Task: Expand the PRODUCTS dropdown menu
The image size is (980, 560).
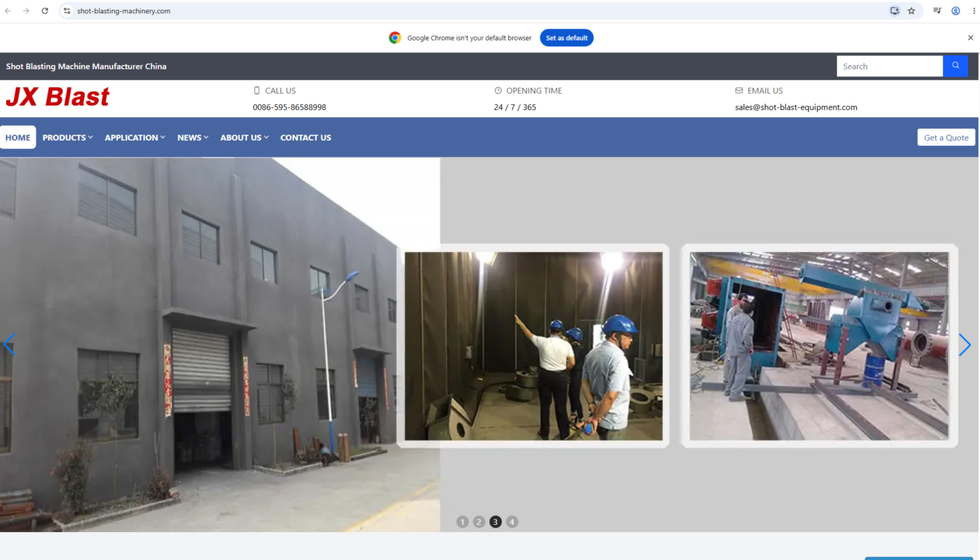Action: [68, 137]
